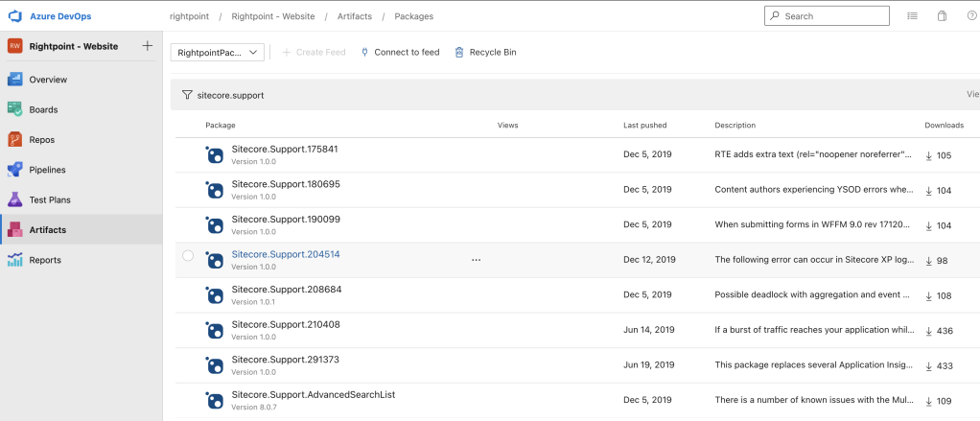Open the marketplace shopping bag icon
Image resolution: width=980 pixels, height=421 pixels.
click(942, 16)
